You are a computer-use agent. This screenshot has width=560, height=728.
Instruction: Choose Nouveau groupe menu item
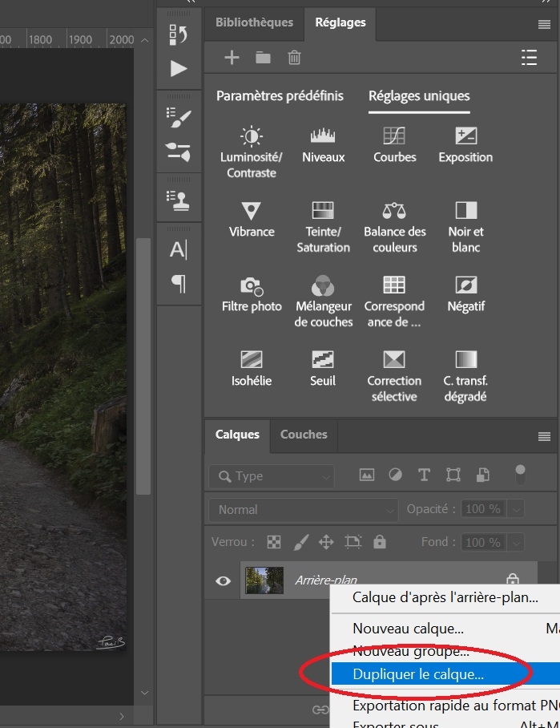coord(445,651)
